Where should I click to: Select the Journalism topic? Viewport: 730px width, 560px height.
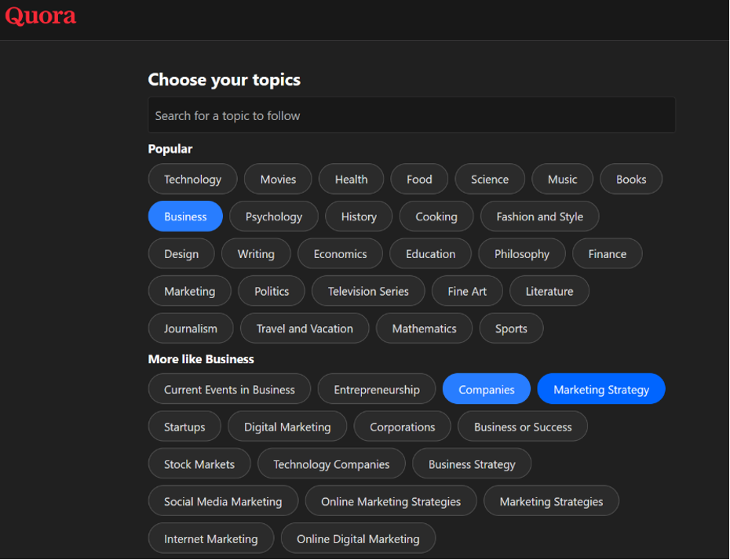[191, 329]
